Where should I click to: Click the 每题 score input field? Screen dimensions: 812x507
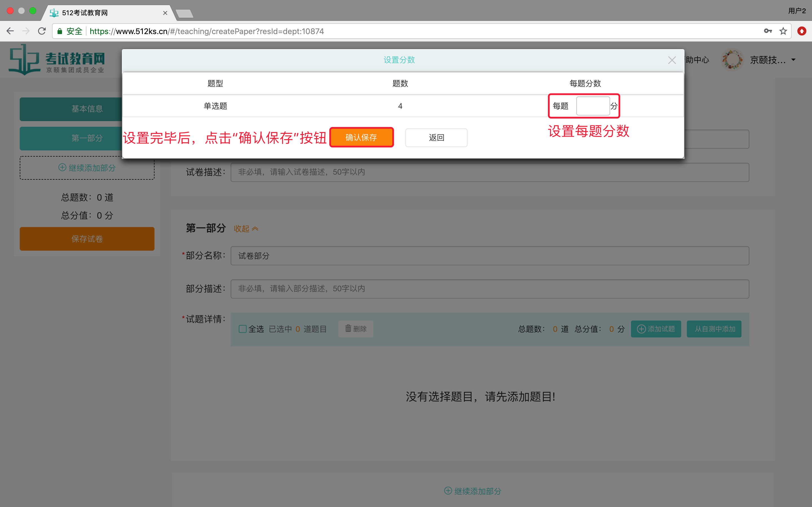[x=593, y=106]
